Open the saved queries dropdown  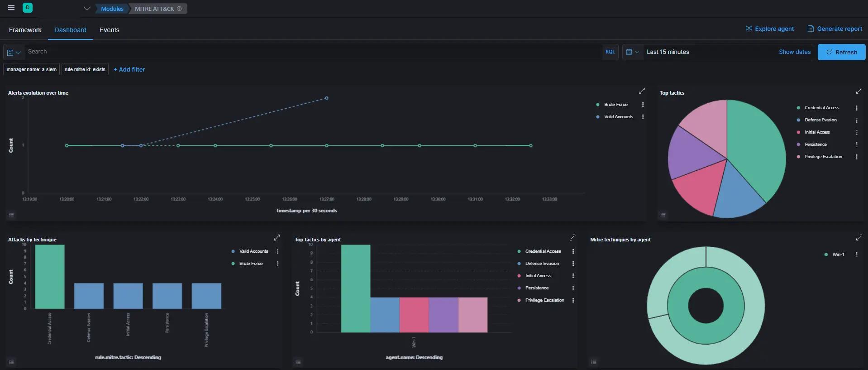14,53
